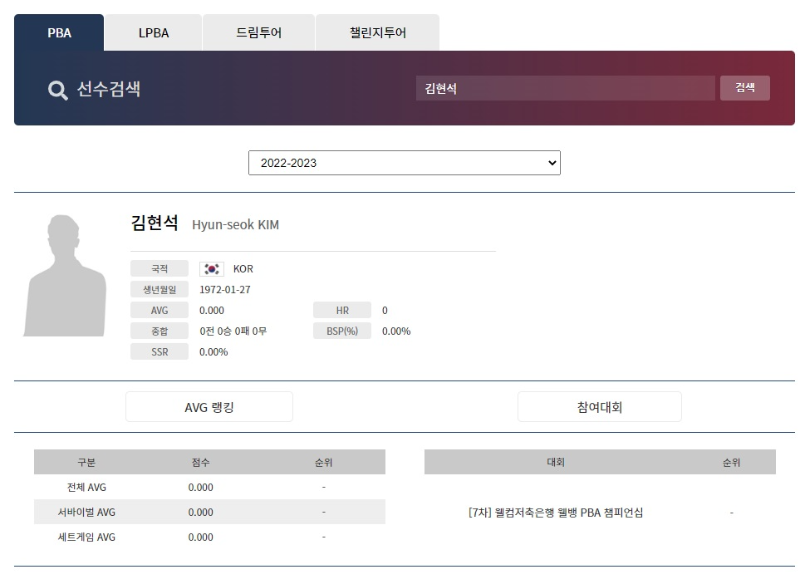Click the 생년월일 birthdate label
Viewport: 800px width, 579px height.
click(x=159, y=289)
